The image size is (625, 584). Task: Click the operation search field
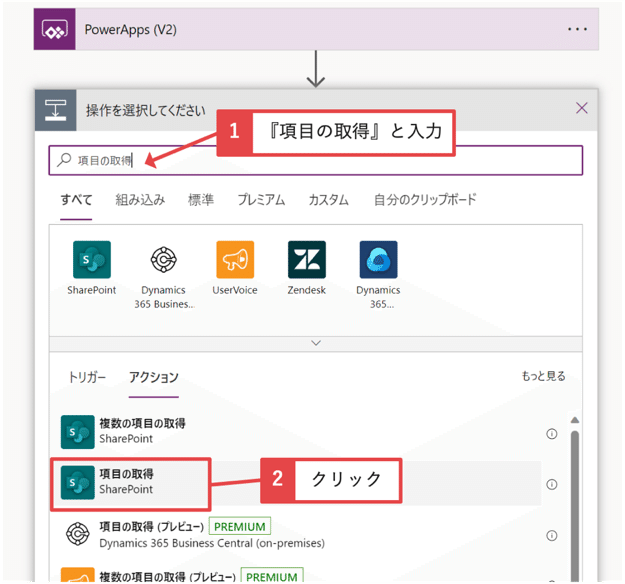point(316,160)
